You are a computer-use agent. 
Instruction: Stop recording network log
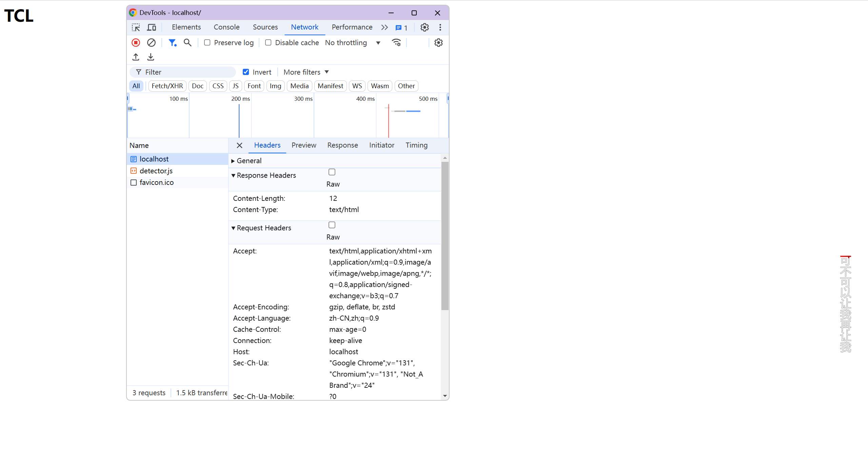(136, 43)
